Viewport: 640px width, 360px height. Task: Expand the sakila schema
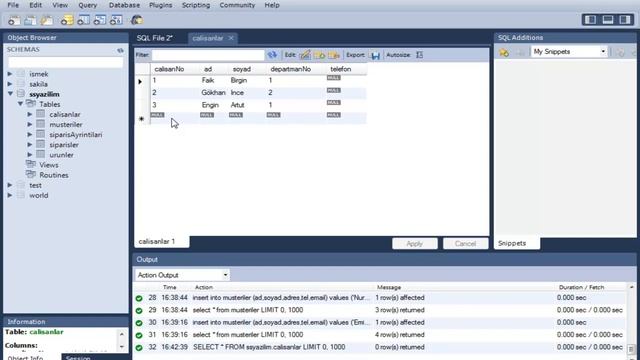point(10,84)
